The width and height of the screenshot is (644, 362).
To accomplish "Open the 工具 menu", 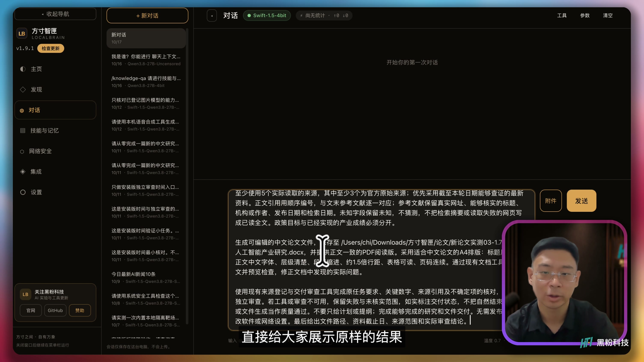I will [562, 15].
